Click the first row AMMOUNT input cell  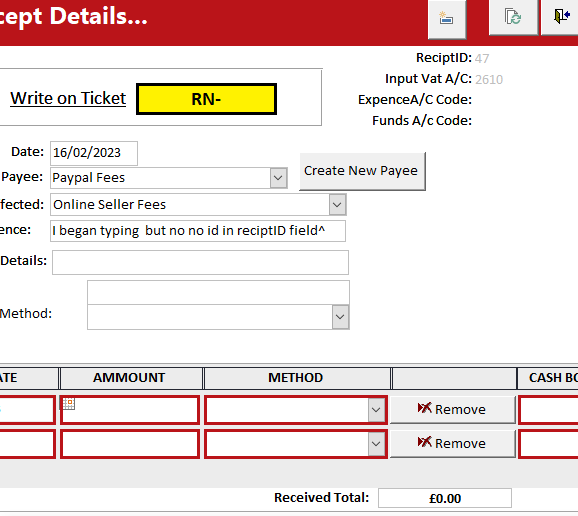130,410
